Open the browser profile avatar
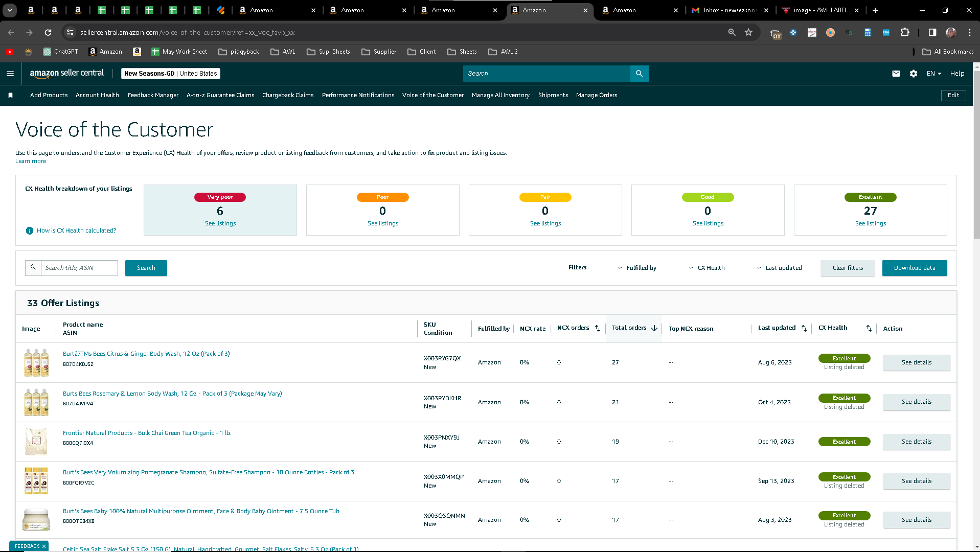 (x=951, y=32)
